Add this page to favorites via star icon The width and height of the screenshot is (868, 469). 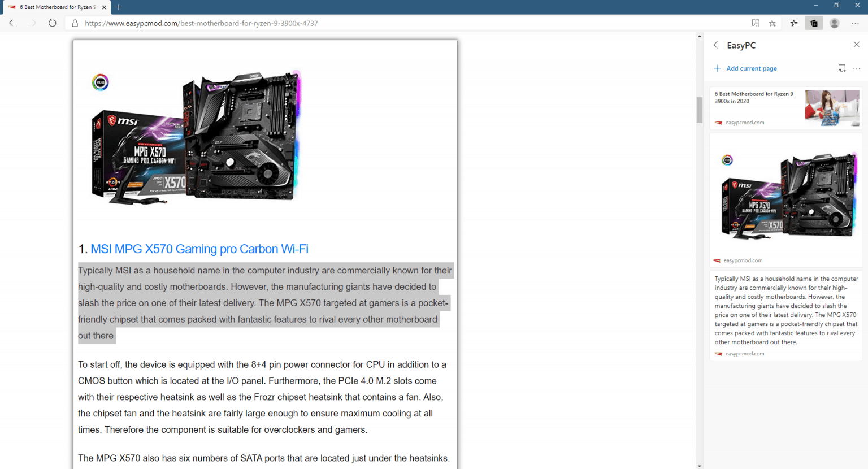tap(772, 23)
